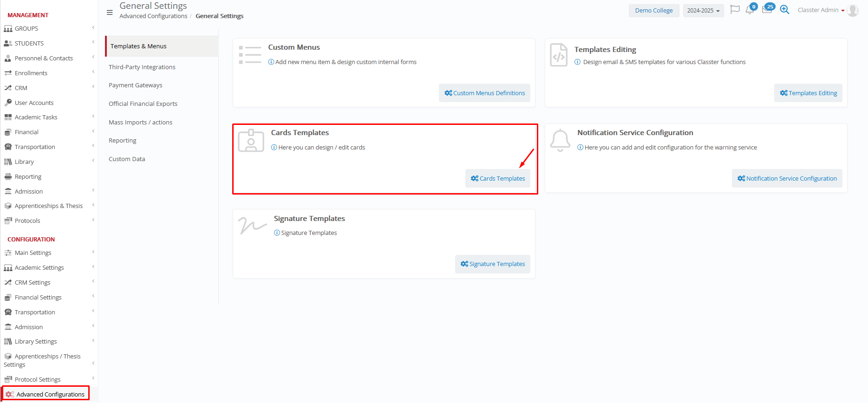Click the Demo College button

pos(653,11)
